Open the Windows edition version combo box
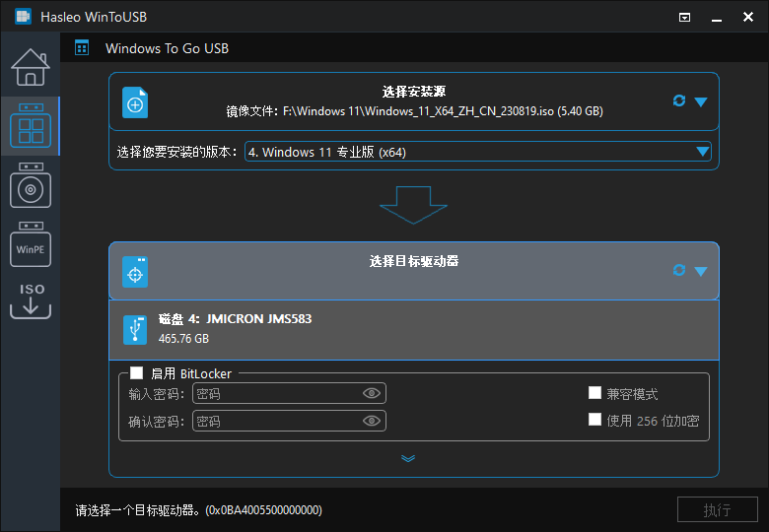 [x=478, y=152]
